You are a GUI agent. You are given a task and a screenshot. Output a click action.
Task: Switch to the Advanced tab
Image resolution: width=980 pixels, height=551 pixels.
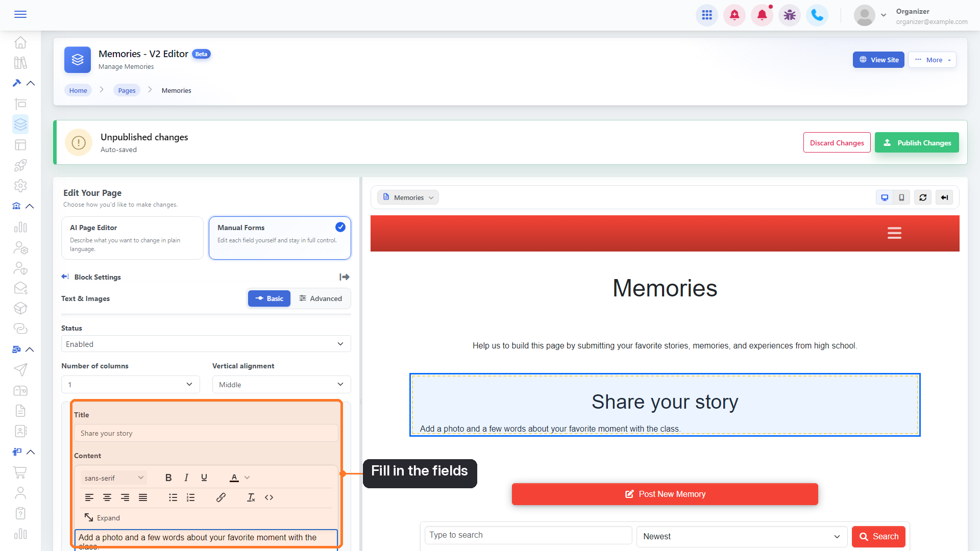click(x=321, y=298)
